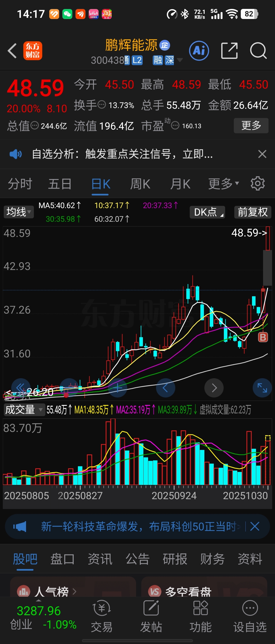Expand the market selector arrow beside 深
This screenshot has height=644, width=275.
(x=180, y=60)
